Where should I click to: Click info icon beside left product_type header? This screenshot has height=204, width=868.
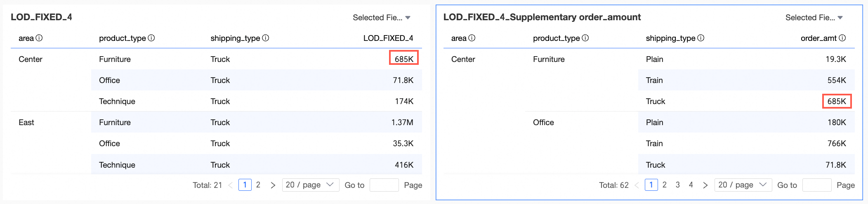(x=151, y=38)
